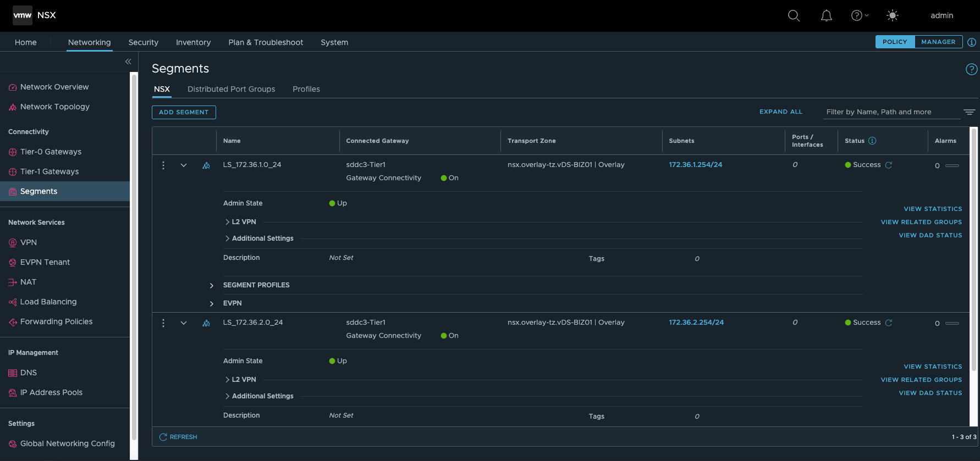The width and height of the screenshot is (980, 461).
Task: Switch to Manager mode
Action: [938, 42]
